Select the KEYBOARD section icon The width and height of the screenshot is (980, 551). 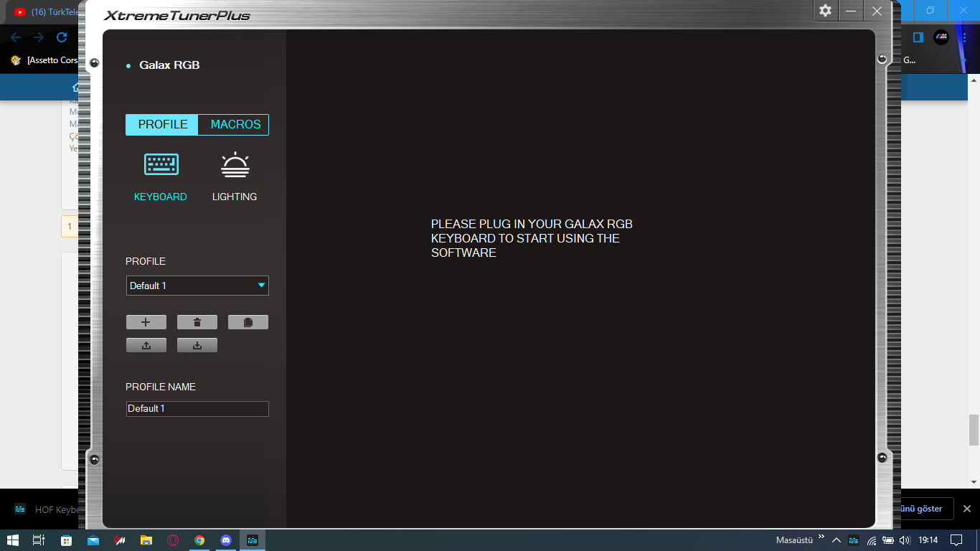(x=161, y=165)
